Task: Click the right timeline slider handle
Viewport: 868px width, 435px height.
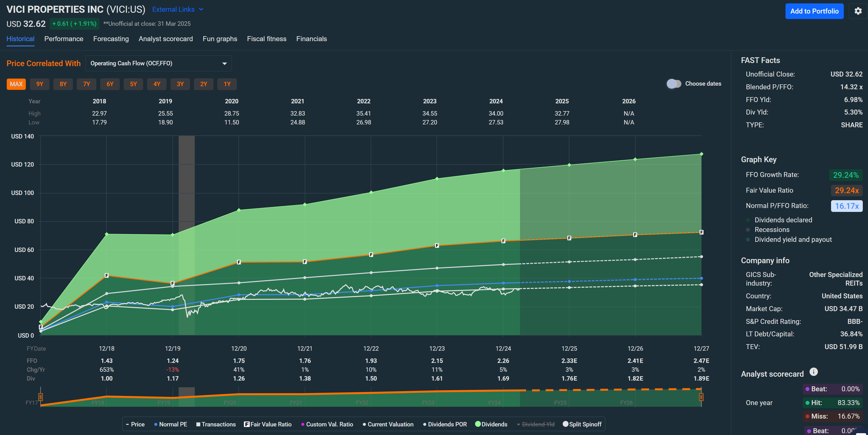Action: pyautogui.click(x=701, y=397)
